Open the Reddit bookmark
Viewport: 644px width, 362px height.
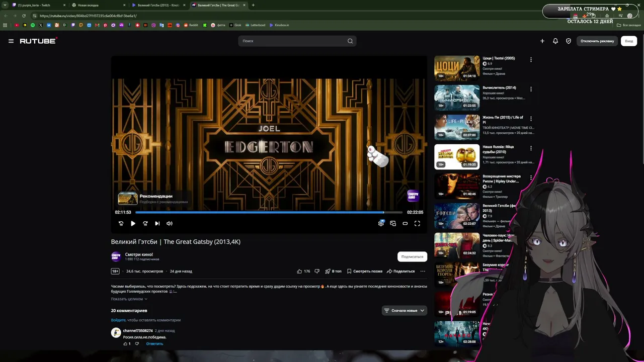pyautogui.click(x=191, y=25)
